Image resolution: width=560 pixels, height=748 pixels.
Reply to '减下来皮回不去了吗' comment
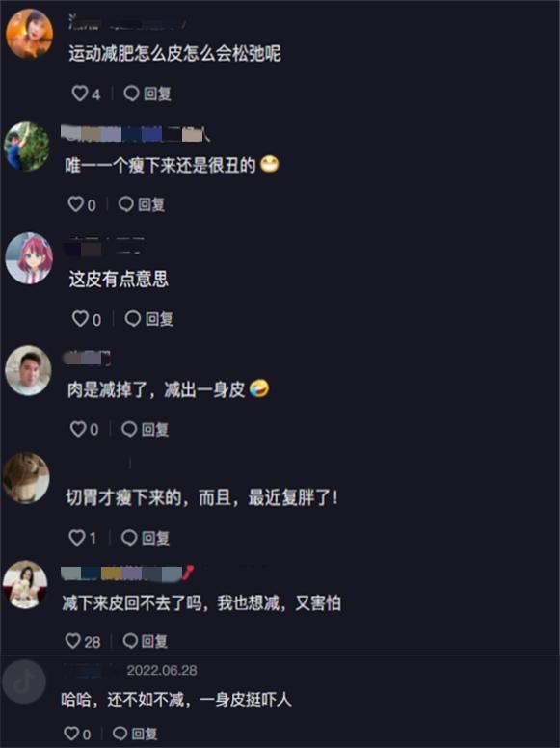(x=146, y=641)
